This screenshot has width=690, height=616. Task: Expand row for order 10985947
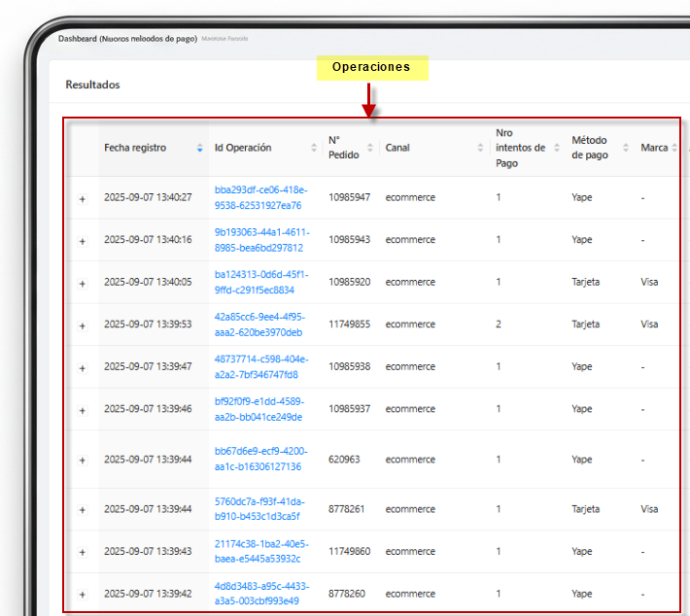[82, 198]
